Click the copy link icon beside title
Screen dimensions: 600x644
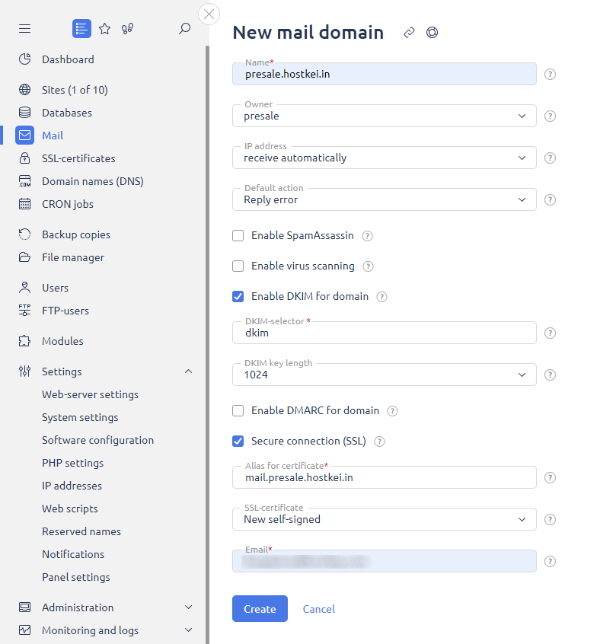[x=408, y=33]
